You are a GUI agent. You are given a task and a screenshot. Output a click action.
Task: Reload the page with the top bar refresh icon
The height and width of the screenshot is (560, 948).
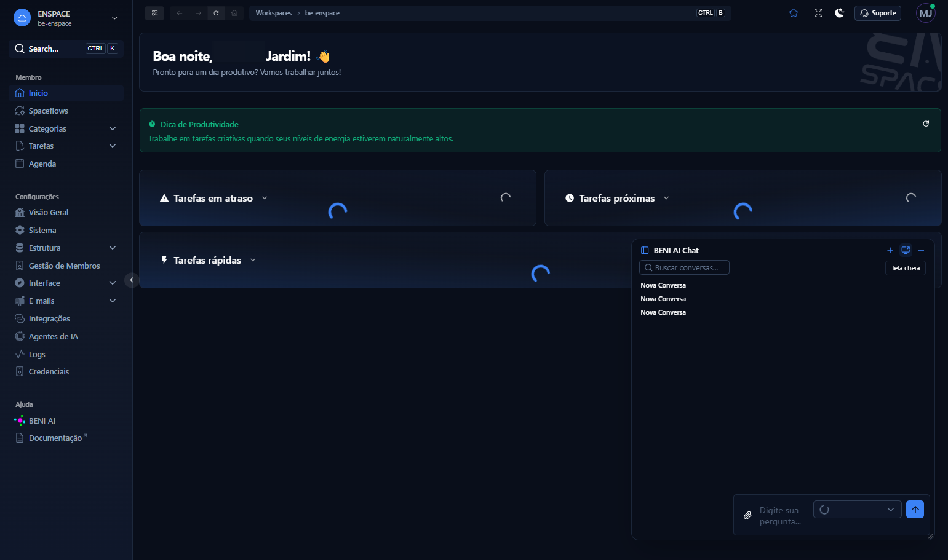[216, 13]
